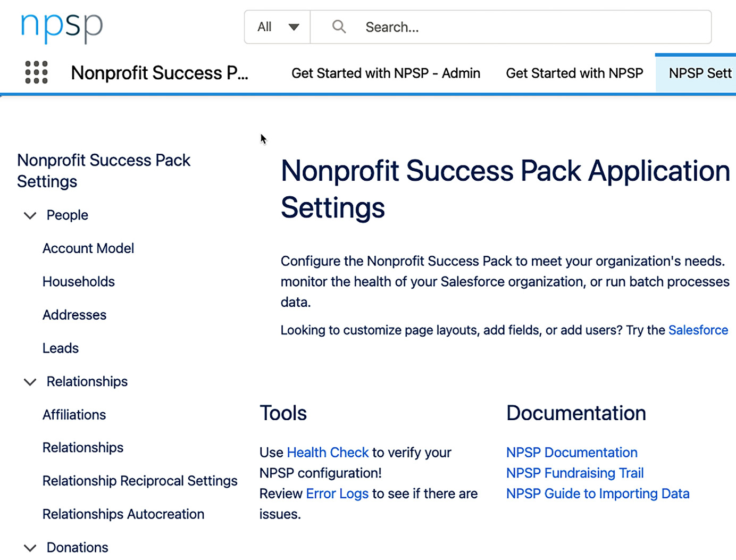This screenshot has height=560, width=736.
Task: Open the Error Logs link
Action: pos(337,494)
